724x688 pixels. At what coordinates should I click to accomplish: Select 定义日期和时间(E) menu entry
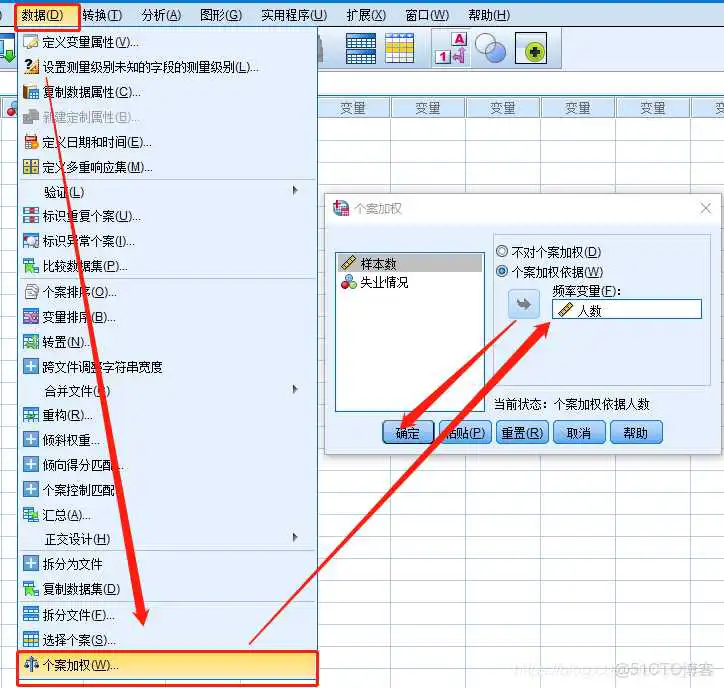coord(168,142)
